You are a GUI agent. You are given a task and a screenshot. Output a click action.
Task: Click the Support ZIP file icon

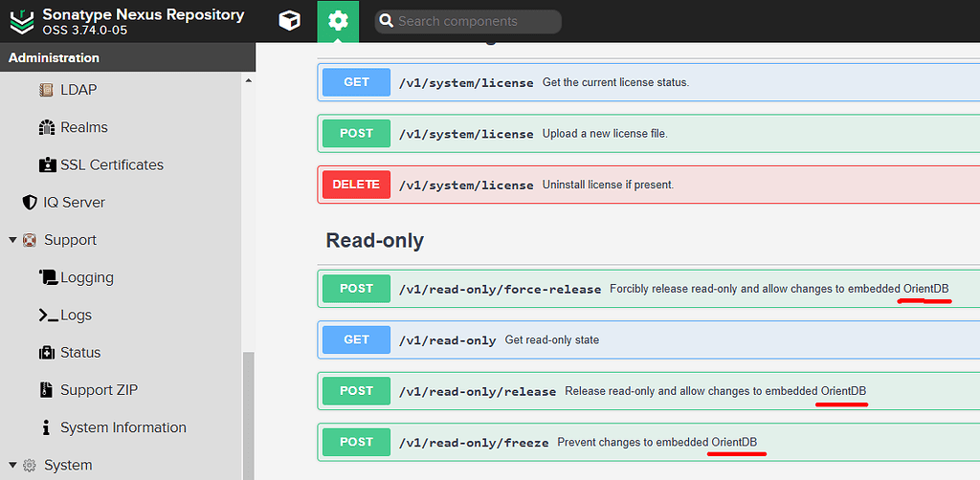coord(46,390)
